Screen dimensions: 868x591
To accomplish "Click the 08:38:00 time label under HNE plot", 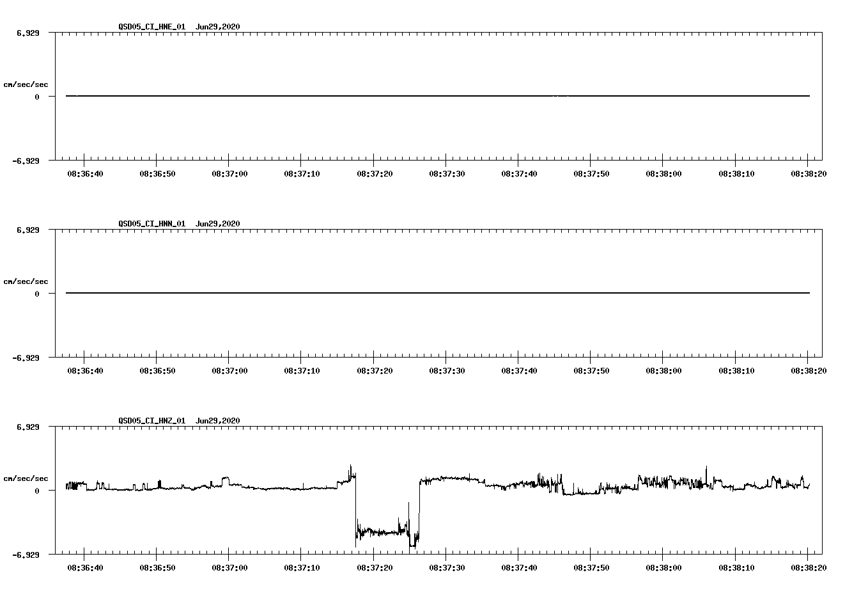I will tap(663, 174).
